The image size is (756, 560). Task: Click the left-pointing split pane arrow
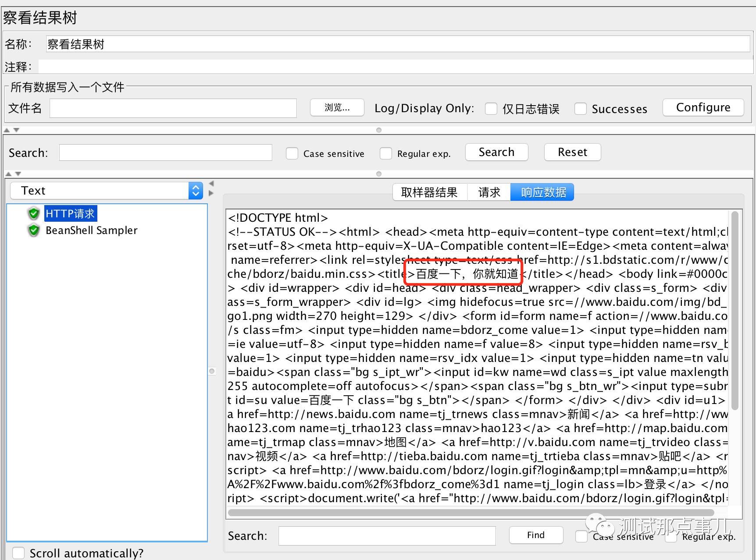click(x=211, y=184)
